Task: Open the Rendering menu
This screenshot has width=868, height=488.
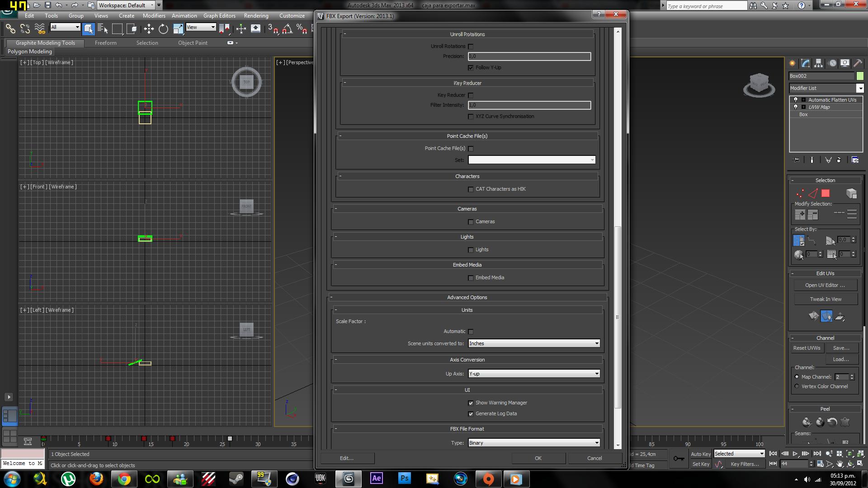Action: 256,16
